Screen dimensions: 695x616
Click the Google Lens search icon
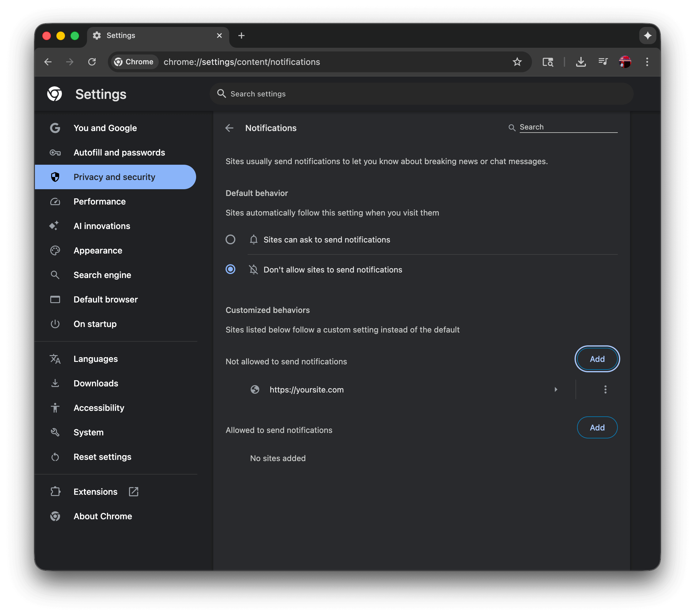tap(547, 62)
